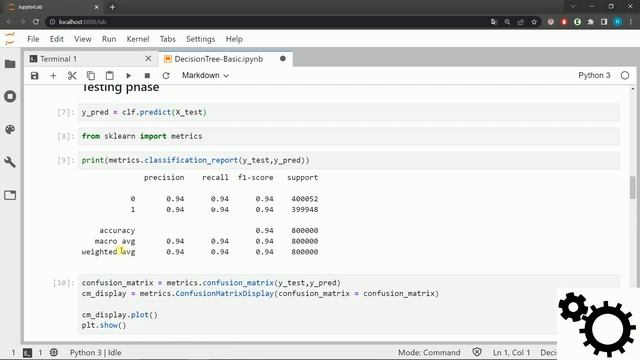Open the Edit menu
The height and width of the screenshot is (360, 640).
point(57,39)
